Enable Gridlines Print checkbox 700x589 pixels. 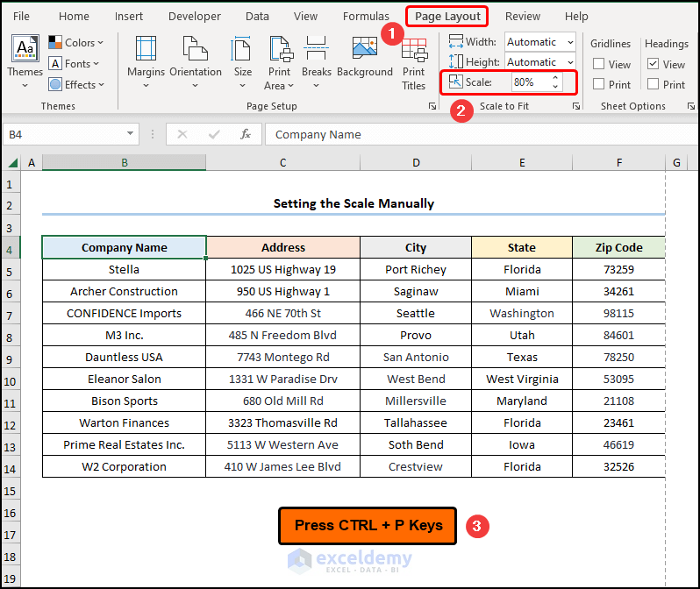[x=598, y=84]
